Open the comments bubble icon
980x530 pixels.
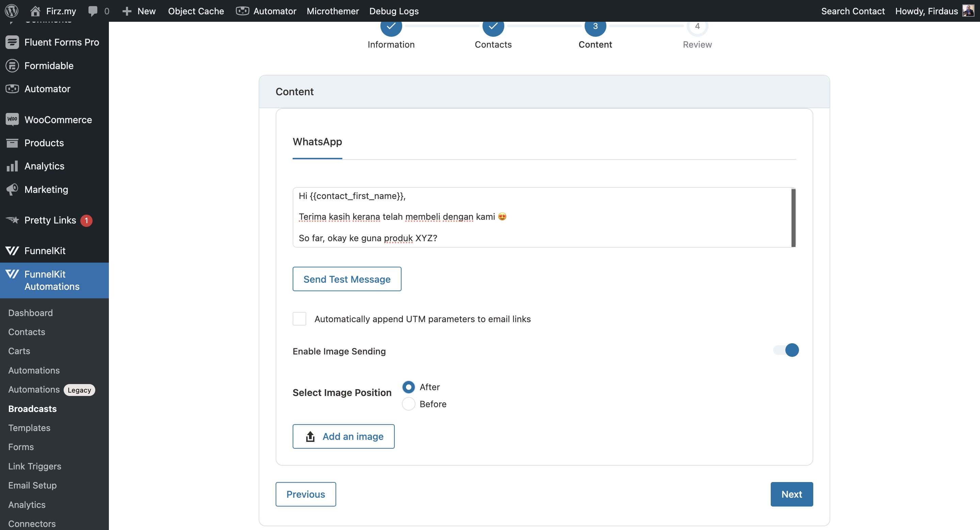(93, 11)
